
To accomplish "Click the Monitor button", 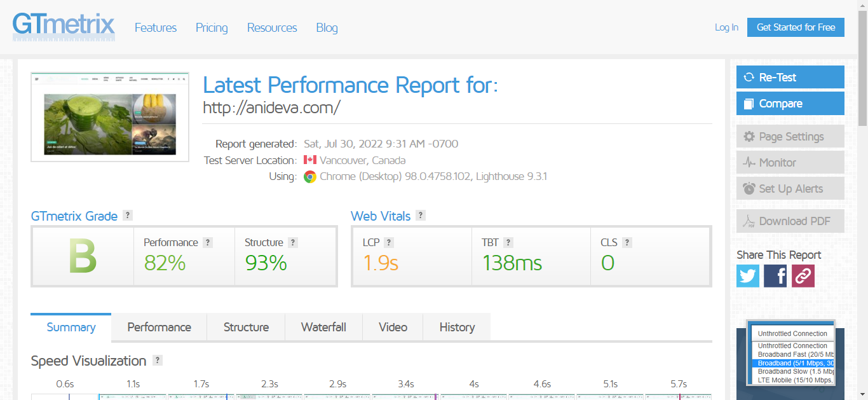I will [790, 163].
